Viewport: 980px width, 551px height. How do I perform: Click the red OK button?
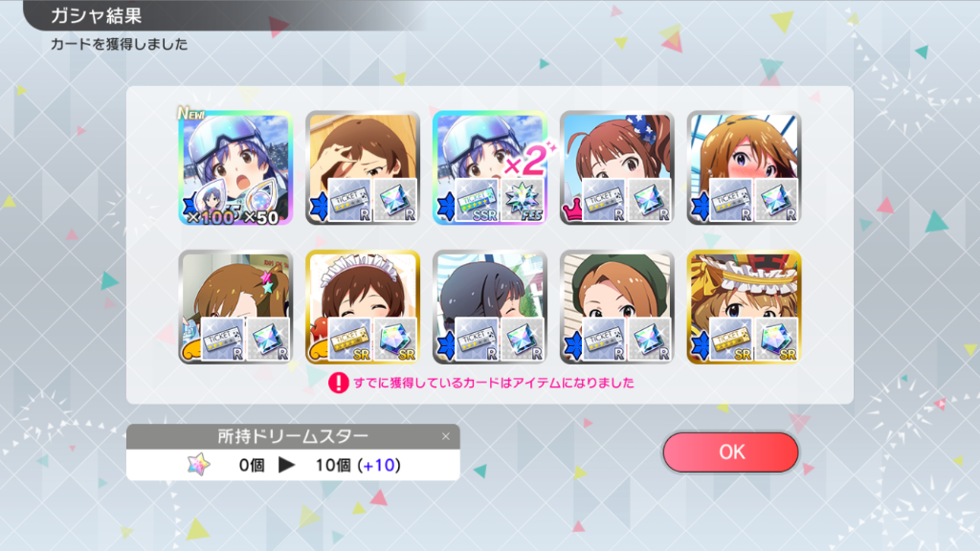click(730, 452)
